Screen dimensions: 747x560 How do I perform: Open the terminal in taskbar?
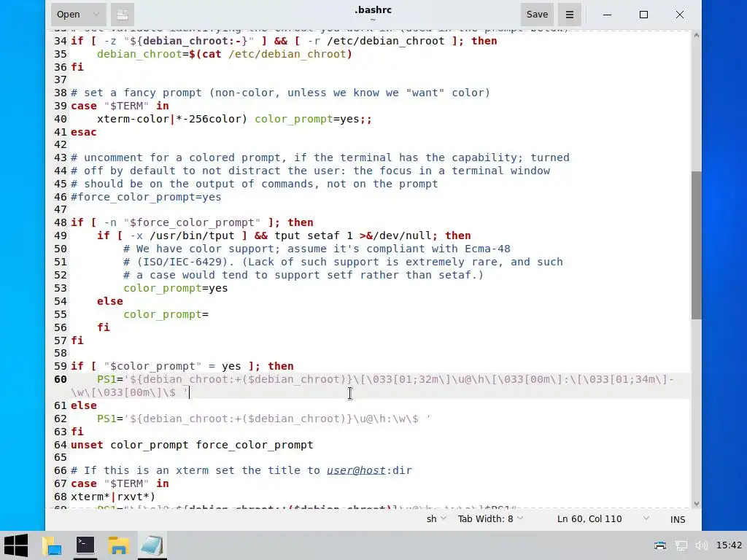click(85, 545)
